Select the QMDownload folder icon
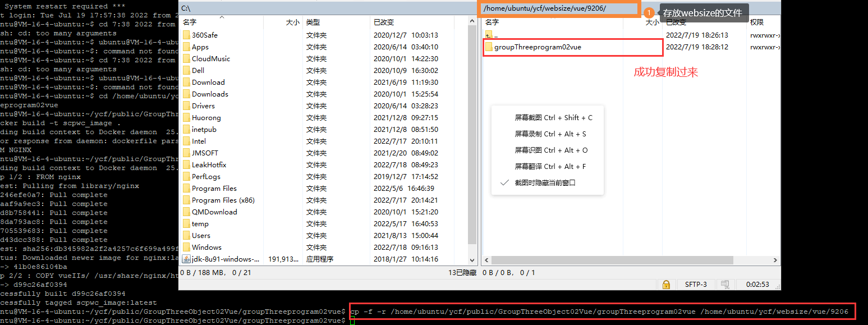 pyautogui.click(x=186, y=212)
